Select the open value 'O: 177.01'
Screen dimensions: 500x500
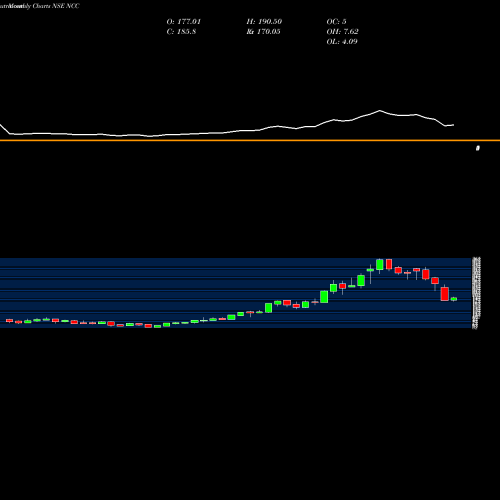point(184,22)
